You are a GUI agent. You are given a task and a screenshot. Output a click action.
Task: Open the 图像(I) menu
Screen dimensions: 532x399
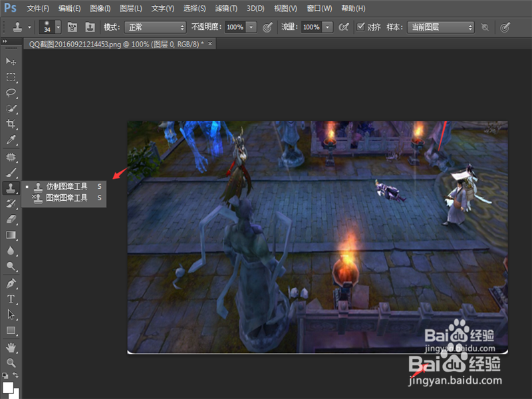click(100, 8)
